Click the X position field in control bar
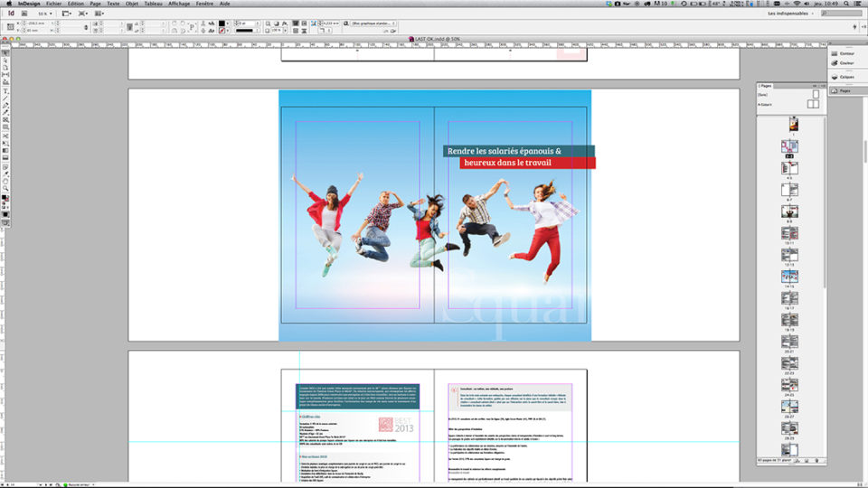The height and width of the screenshot is (488, 868). (x=36, y=23)
